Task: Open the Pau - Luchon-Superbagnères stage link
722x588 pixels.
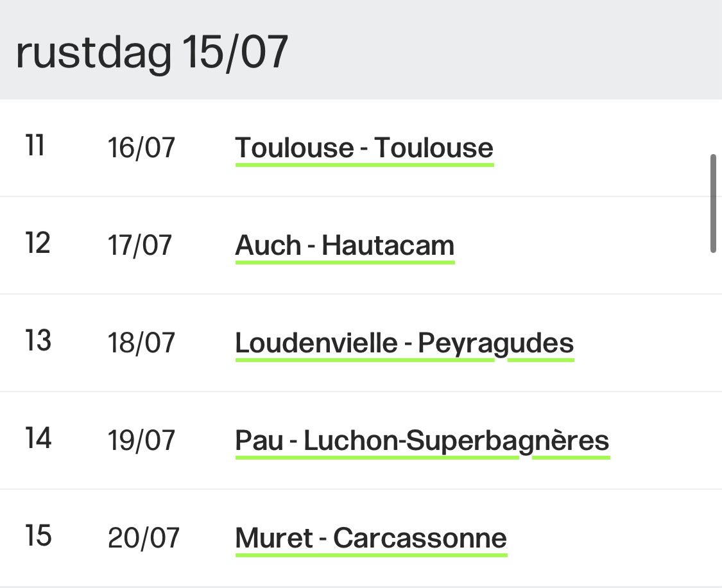Action: [x=422, y=441]
